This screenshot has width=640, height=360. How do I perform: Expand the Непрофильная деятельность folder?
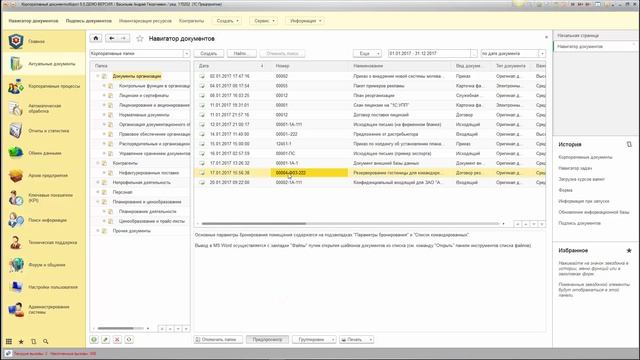point(98,182)
